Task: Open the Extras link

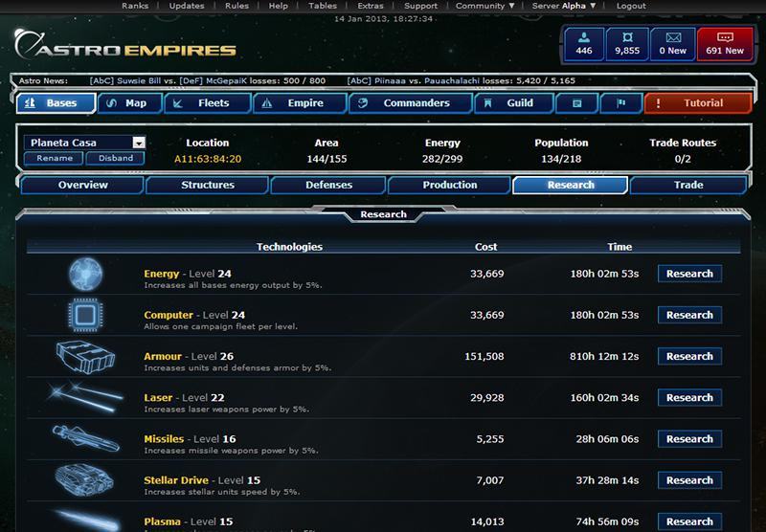Action: click(371, 6)
